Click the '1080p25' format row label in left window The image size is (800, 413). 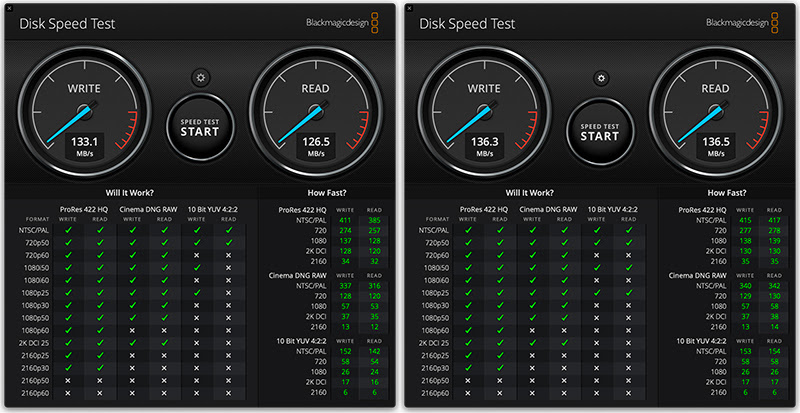36,293
